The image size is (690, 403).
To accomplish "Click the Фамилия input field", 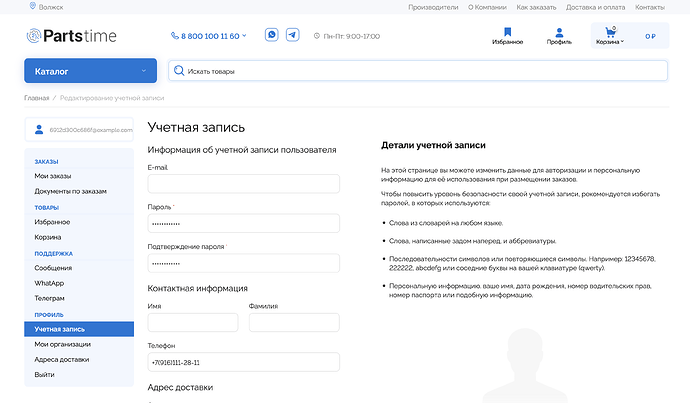I will pos(294,323).
